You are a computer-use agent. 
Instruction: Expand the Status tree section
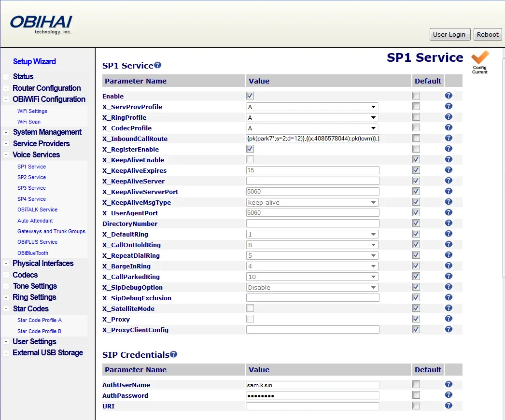click(x=6, y=77)
